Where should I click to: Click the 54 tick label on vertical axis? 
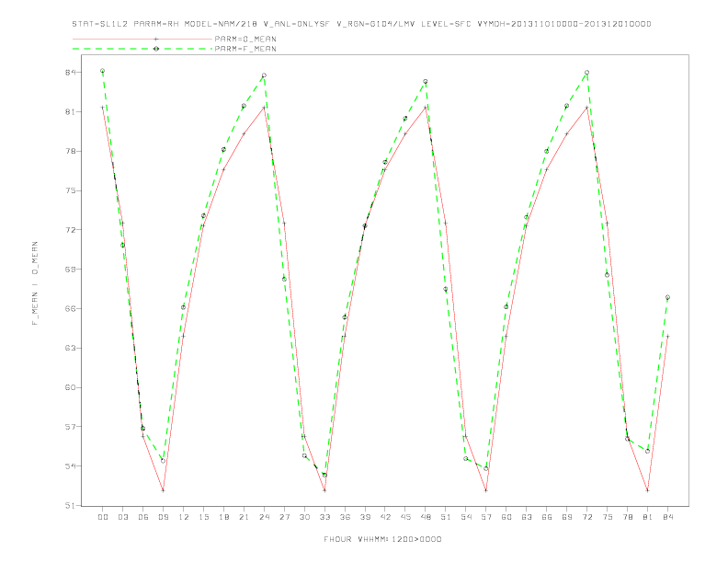[71, 465]
